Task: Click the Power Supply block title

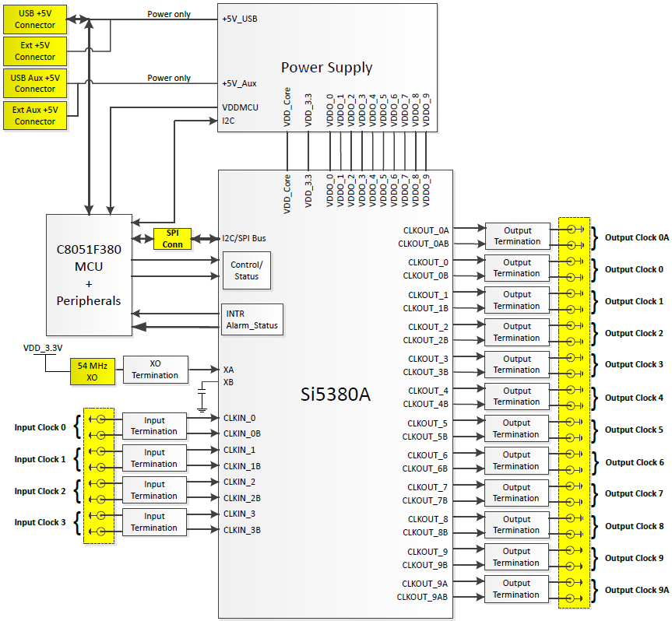Action: [326, 67]
